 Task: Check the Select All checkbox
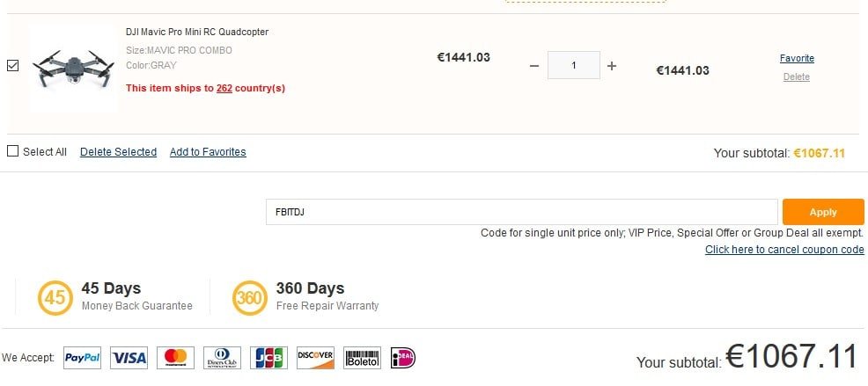click(13, 151)
